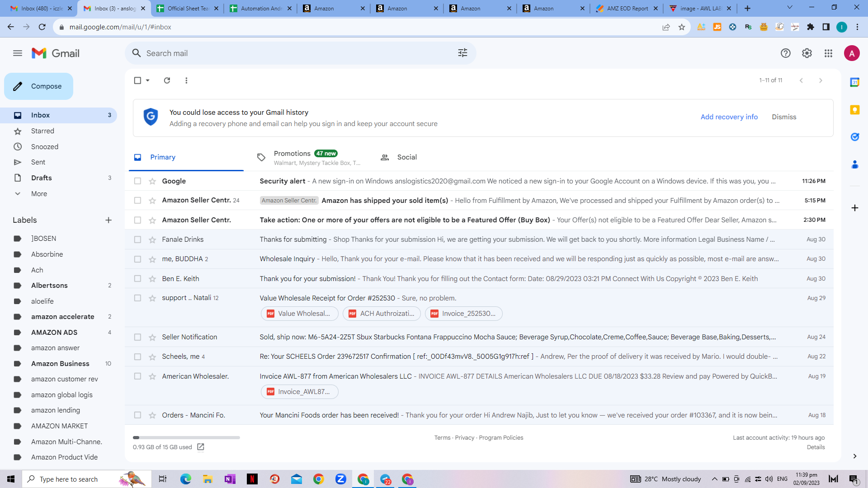Select the American Wholesalers invoice email checkbox
The image size is (868, 488).
pos(137,376)
